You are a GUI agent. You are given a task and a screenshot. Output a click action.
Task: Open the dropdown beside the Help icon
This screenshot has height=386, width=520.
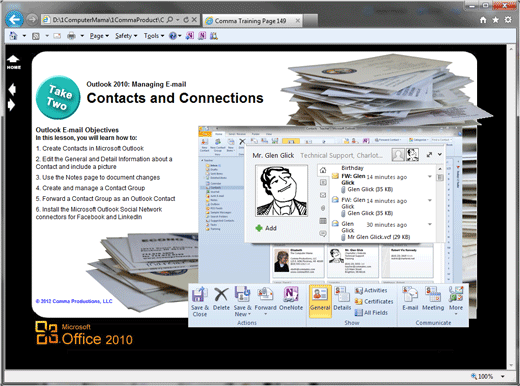180,36
